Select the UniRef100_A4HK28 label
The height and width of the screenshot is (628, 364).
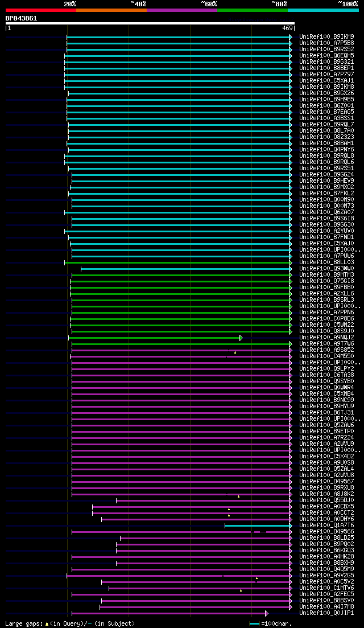(x=326, y=557)
